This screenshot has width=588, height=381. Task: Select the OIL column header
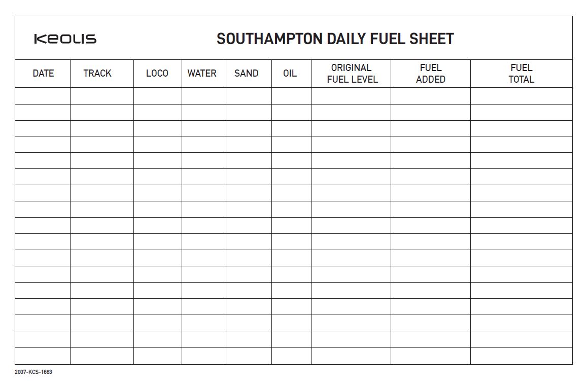pyautogui.click(x=290, y=74)
